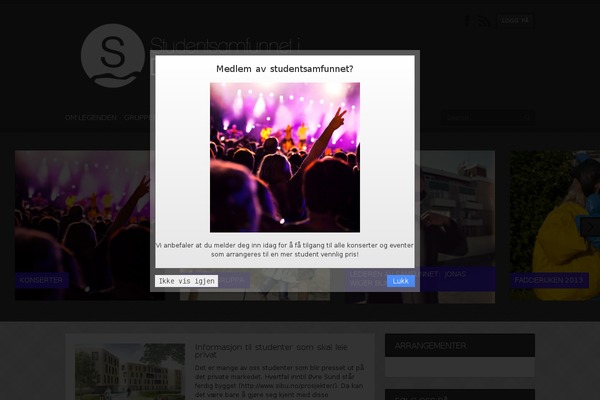This screenshot has height=400, width=600.
Task: Open article "Informasjon til studenter som skal leie privat"
Action: (271, 351)
